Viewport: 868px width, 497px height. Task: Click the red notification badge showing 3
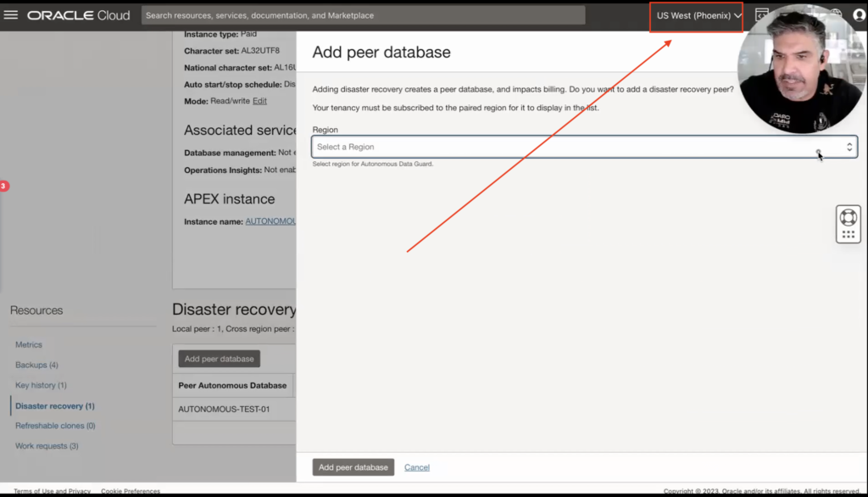point(3,186)
